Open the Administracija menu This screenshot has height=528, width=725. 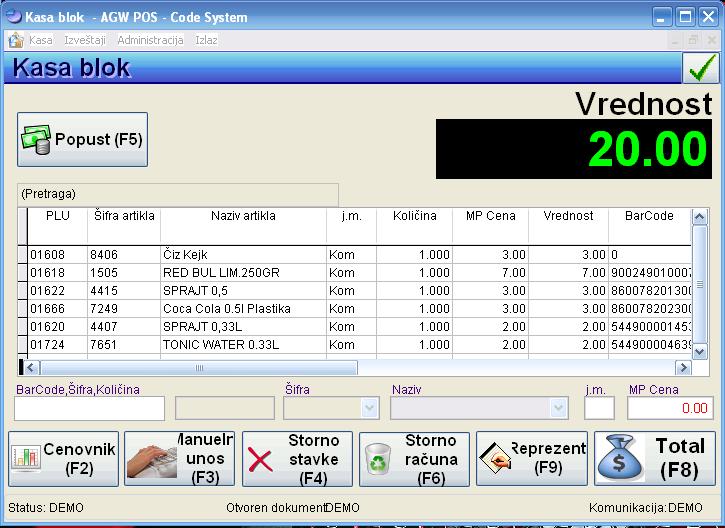150,40
